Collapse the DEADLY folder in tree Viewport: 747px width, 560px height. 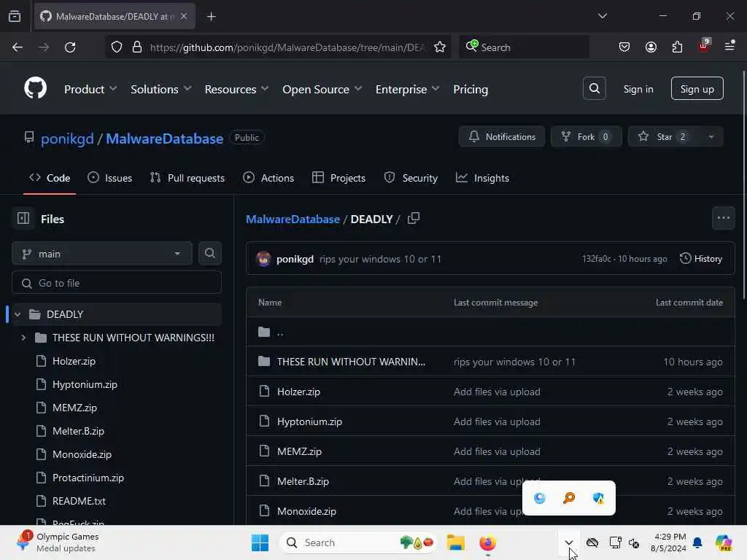(18, 314)
